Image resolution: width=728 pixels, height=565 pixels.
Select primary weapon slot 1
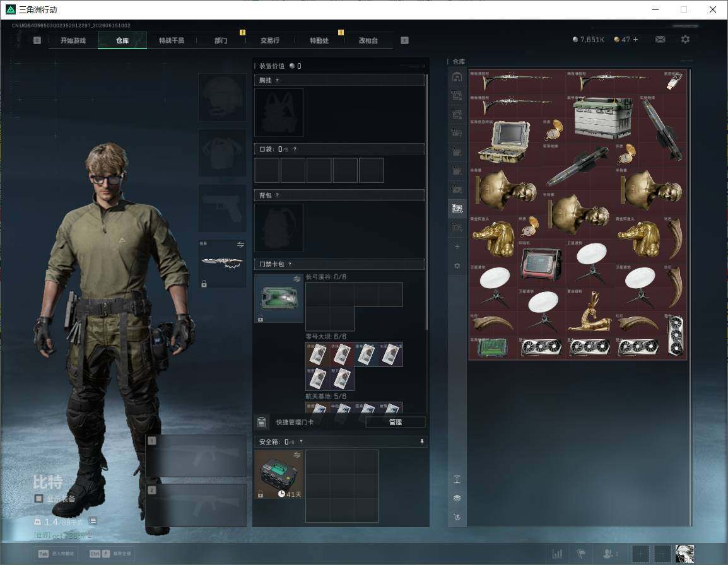click(x=196, y=455)
